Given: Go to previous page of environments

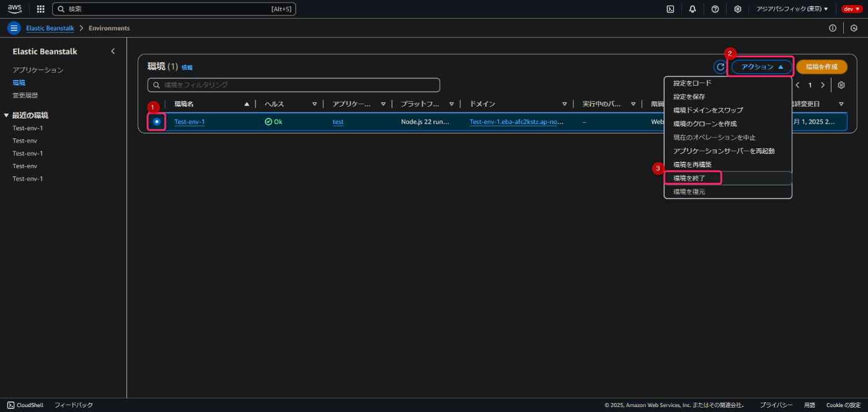Looking at the screenshot, I should 797,85.
